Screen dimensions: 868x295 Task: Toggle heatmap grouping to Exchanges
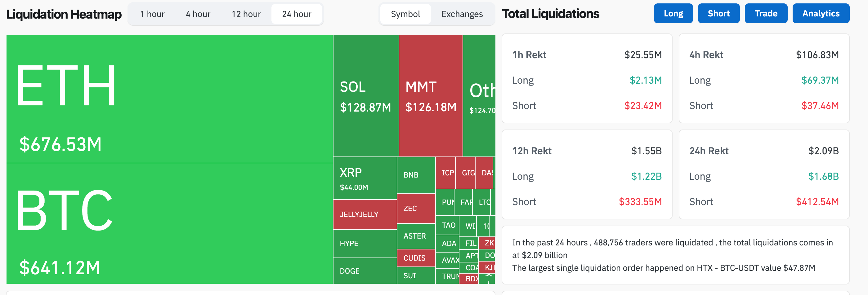pos(462,14)
